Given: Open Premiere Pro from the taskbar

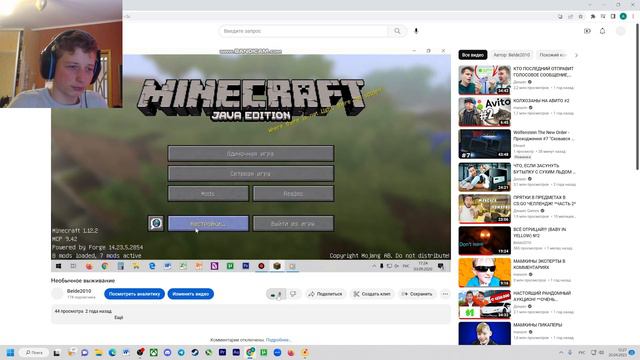Looking at the screenshot, I should click(x=222, y=352).
